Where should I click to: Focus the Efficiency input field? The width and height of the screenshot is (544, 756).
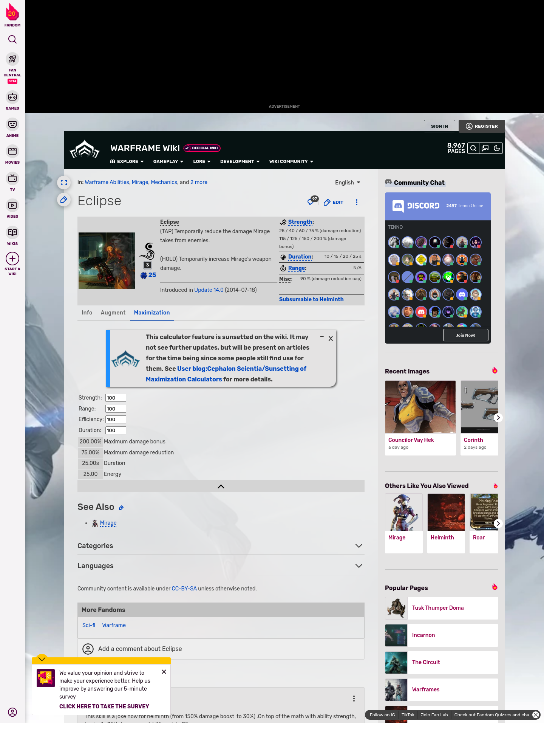pyautogui.click(x=116, y=419)
